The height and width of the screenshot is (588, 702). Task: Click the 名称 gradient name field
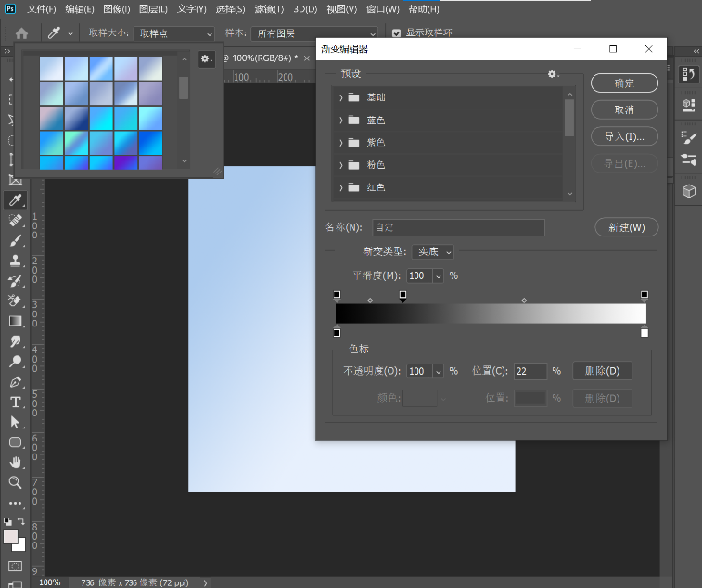coord(458,227)
